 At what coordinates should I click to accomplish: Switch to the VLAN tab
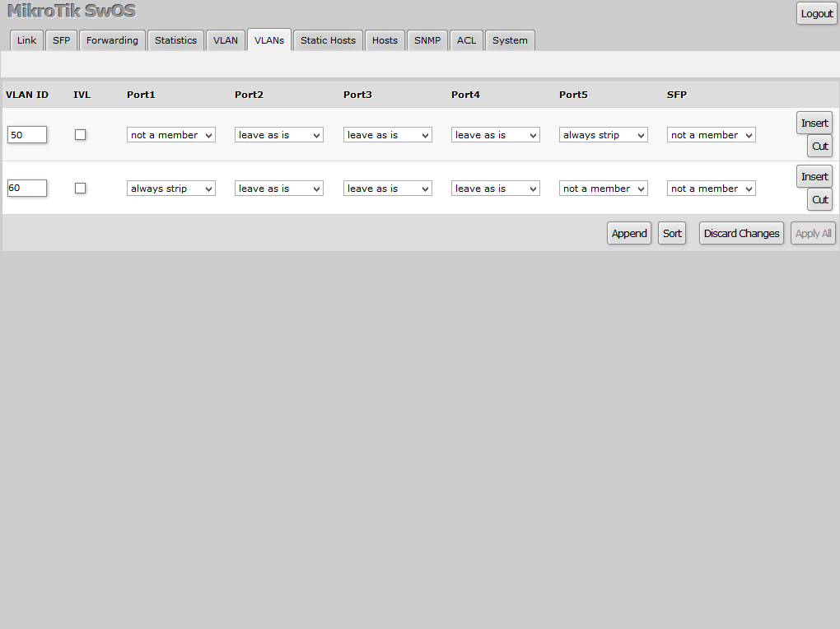tap(226, 40)
